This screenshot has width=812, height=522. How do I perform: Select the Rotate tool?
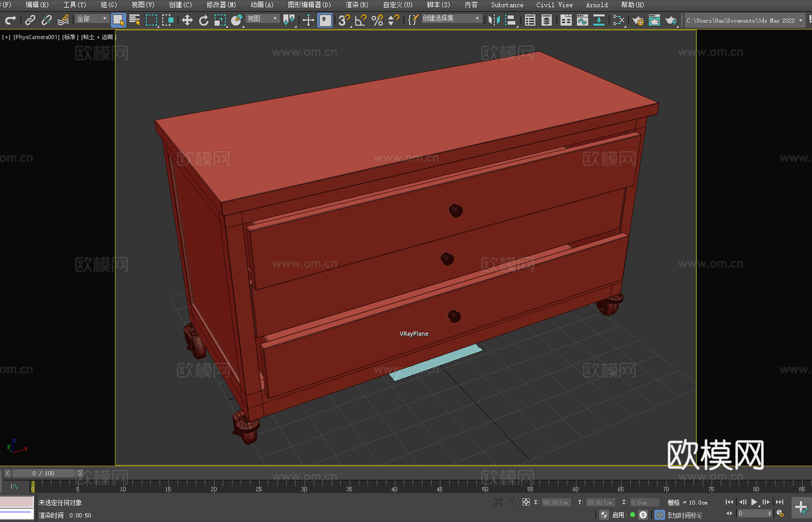(x=204, y=20)
